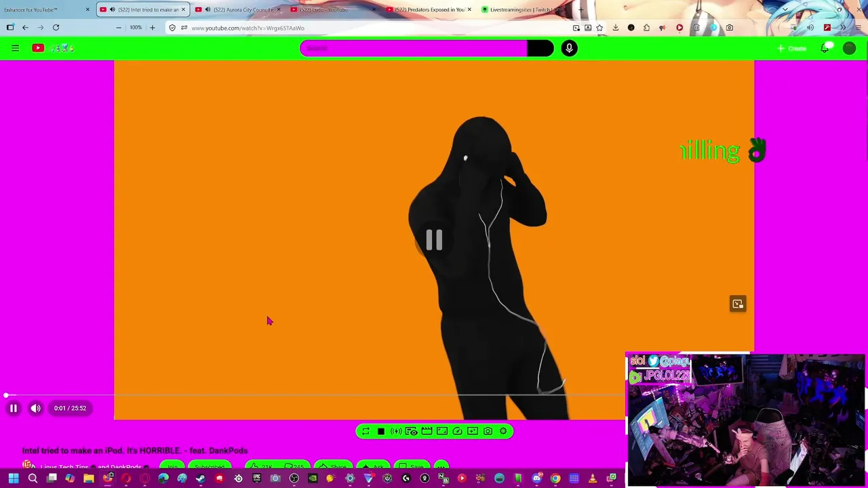Close the 'Intel tried to make an' tab
Image resolution: width=868 pixels, height=488 pixels.
pyautogui.click(x=183, y=9)
